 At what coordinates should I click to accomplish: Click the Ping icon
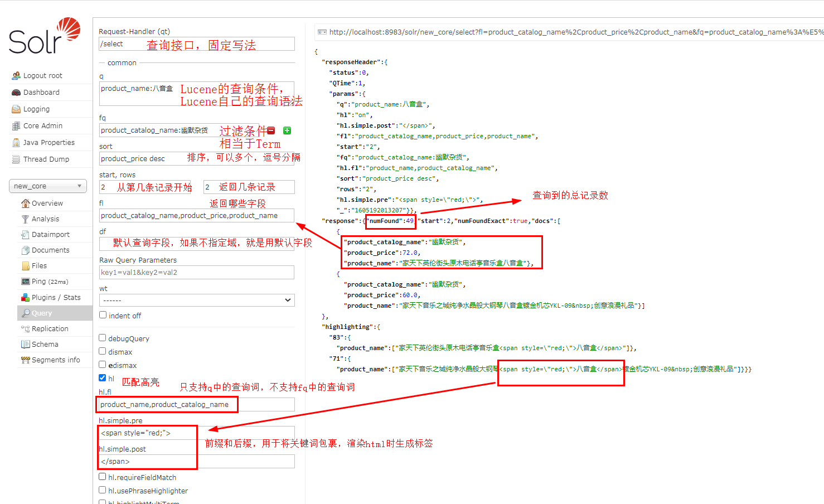pyautogui.click(x=25, y=281)
